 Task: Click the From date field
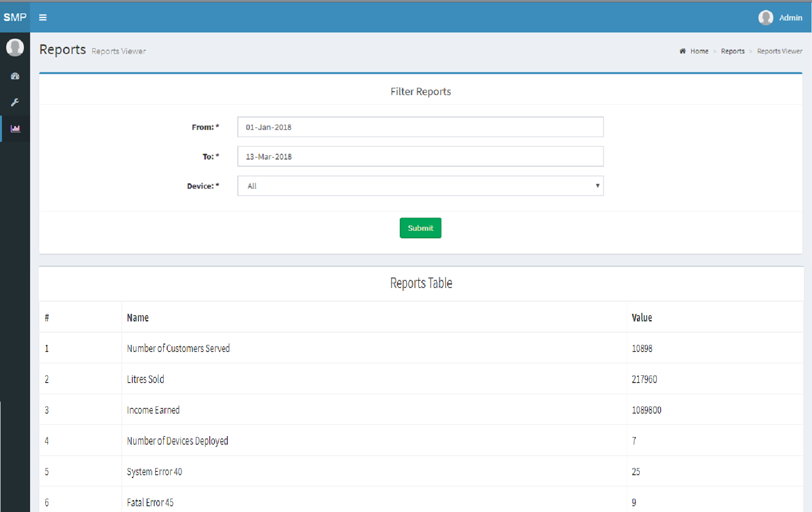[420, 127]
